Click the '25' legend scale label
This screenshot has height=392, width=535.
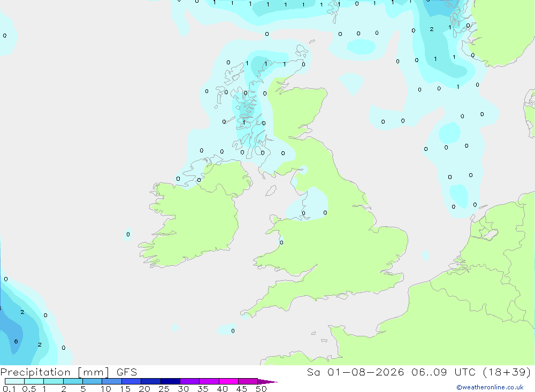164,389
